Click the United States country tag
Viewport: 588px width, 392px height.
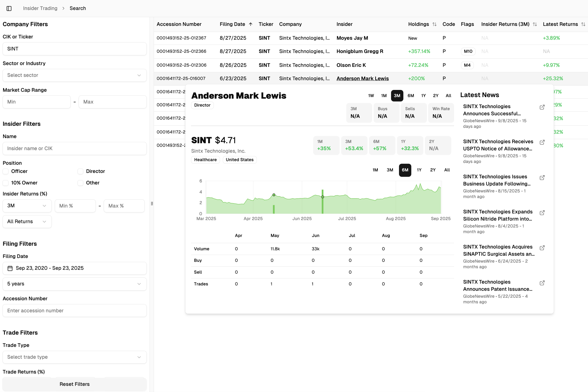[240, 160]
